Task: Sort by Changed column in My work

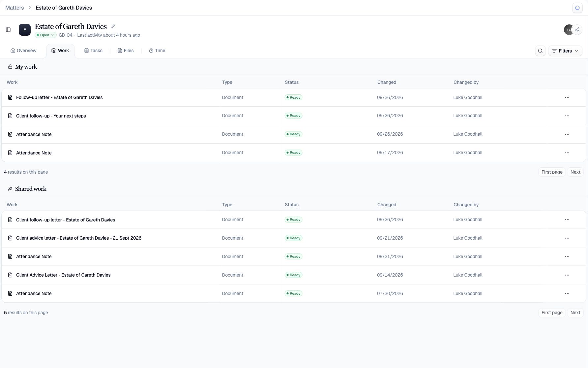Action: click(x=387, y=82)
